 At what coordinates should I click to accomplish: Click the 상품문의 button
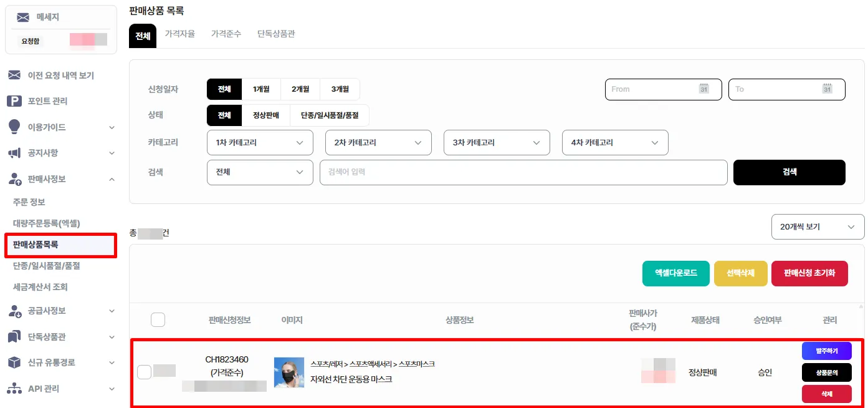tap(827, 372)
